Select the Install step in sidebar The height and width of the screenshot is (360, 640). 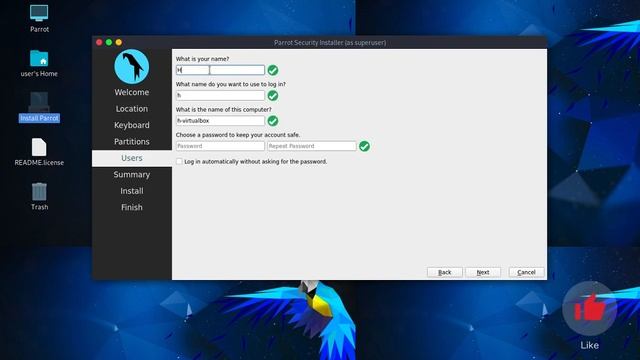131,191
